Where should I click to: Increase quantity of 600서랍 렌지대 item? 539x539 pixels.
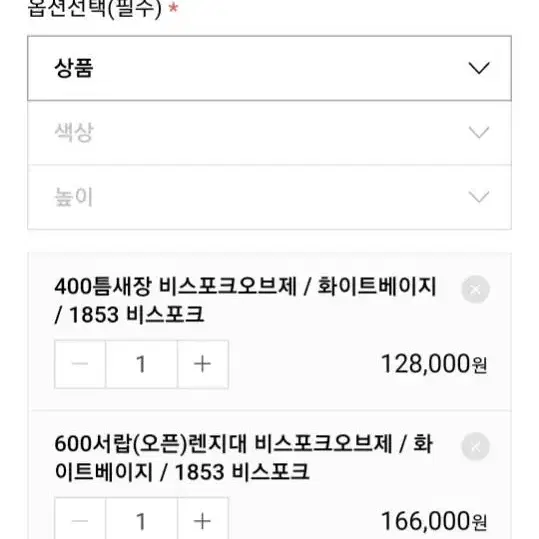203,519
